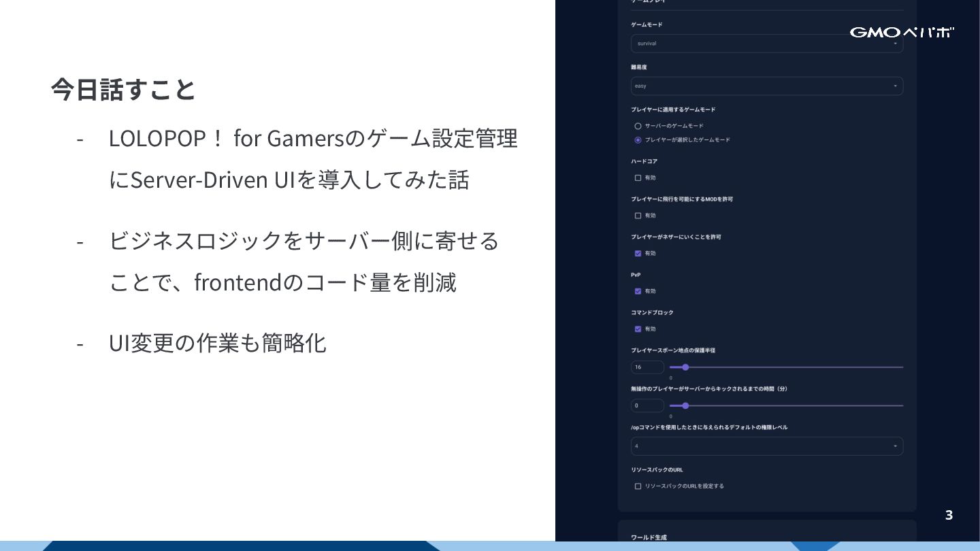Click the プレイヤーに適用するゲームモード label

(673, 110)
